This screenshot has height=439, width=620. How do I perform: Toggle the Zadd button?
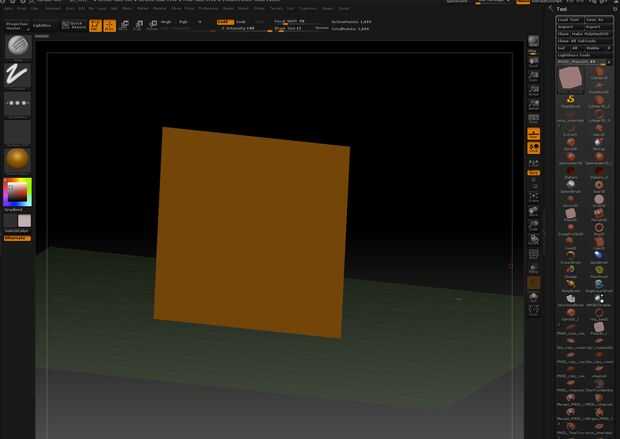(225, 22)
